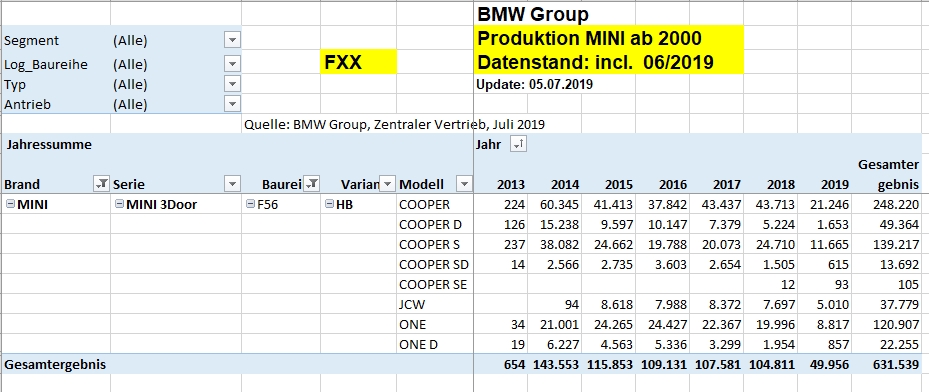The image size is (929, 392).
Task: Select the BMW Group title cell
Action: [533, 14]
